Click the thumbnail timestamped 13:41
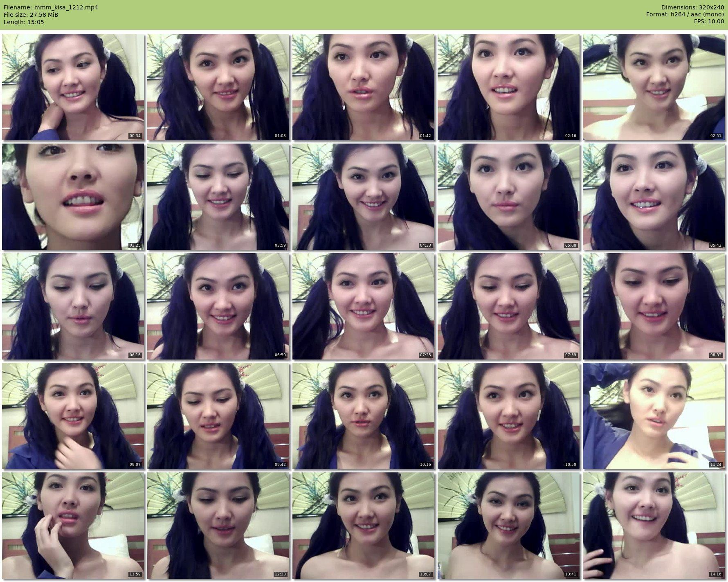728x582 pixels. pos(508,526)
